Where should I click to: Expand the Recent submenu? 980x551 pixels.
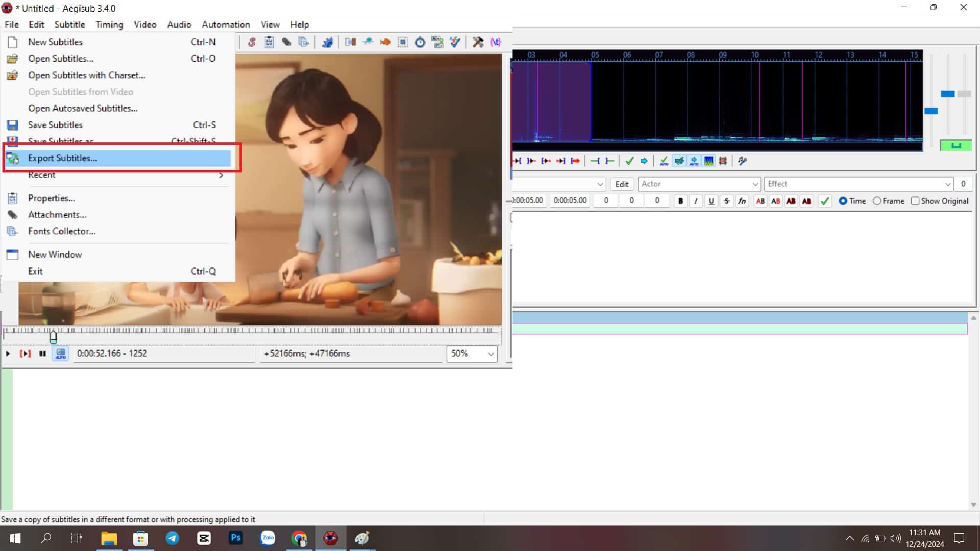(x=117, y=175)
